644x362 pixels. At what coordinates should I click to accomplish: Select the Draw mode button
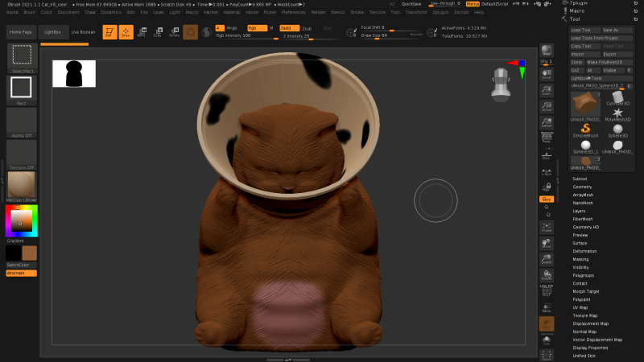[126, 31]
